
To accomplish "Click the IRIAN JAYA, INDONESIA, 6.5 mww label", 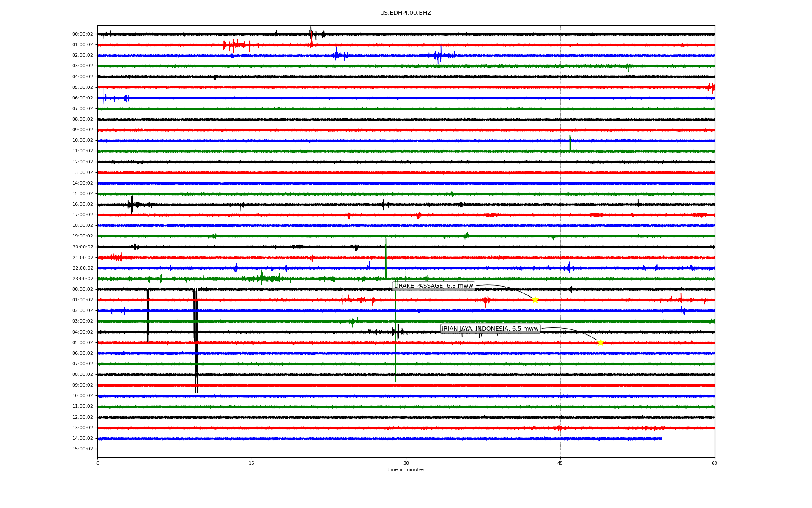I will [x=490, y=329].
